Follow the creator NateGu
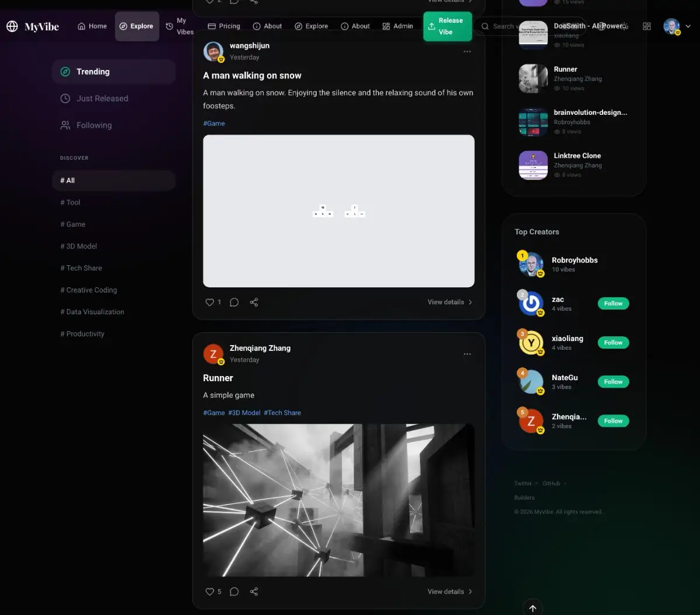This screenshot has width=700, height=615. (613, 381)
